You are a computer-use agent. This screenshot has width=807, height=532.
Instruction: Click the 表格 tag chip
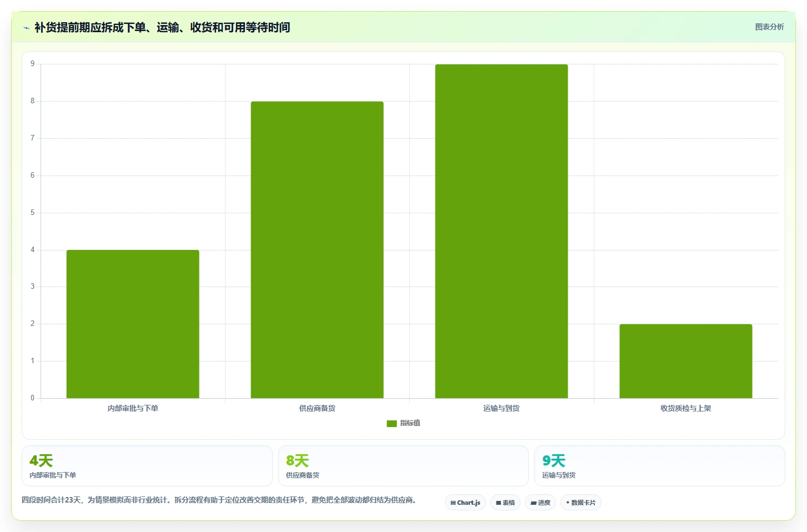point(505,503)
